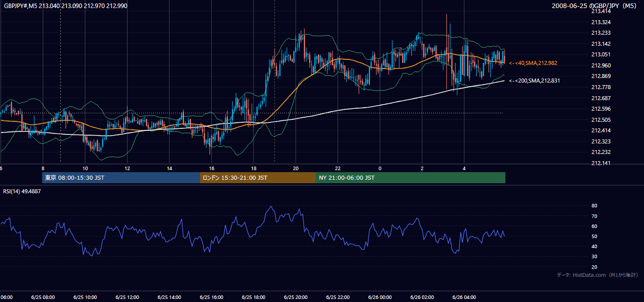The image size is (644, 302).
Task: Click the RSI scale value 60
Action: (594, 226)
